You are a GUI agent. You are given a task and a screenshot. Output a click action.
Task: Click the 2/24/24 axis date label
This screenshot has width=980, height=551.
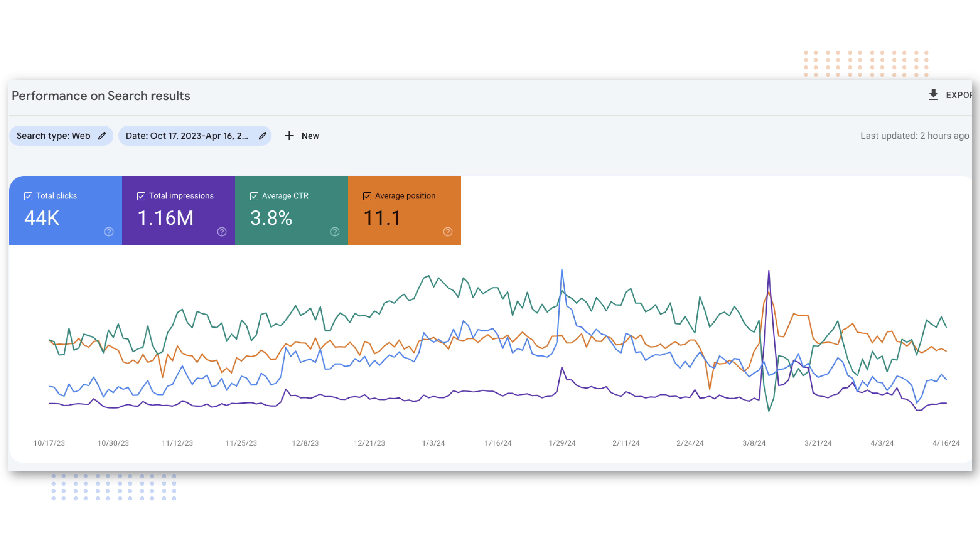tap(690, 443)
